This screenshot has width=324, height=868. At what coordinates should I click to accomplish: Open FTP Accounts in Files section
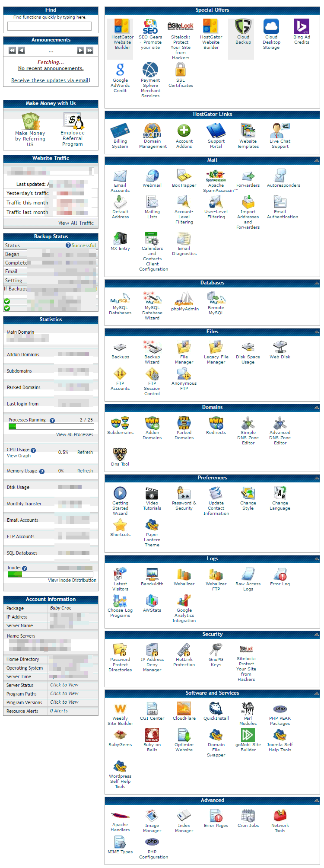[x=120, y=379]
